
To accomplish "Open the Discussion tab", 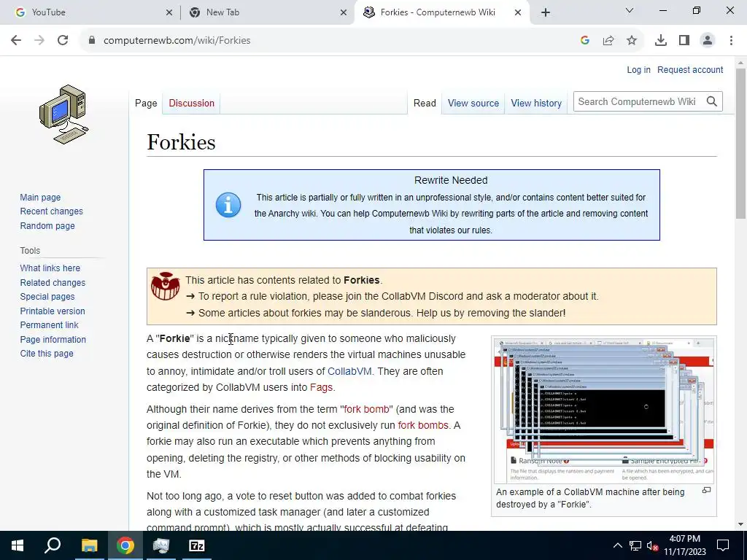I will point(192,103).
